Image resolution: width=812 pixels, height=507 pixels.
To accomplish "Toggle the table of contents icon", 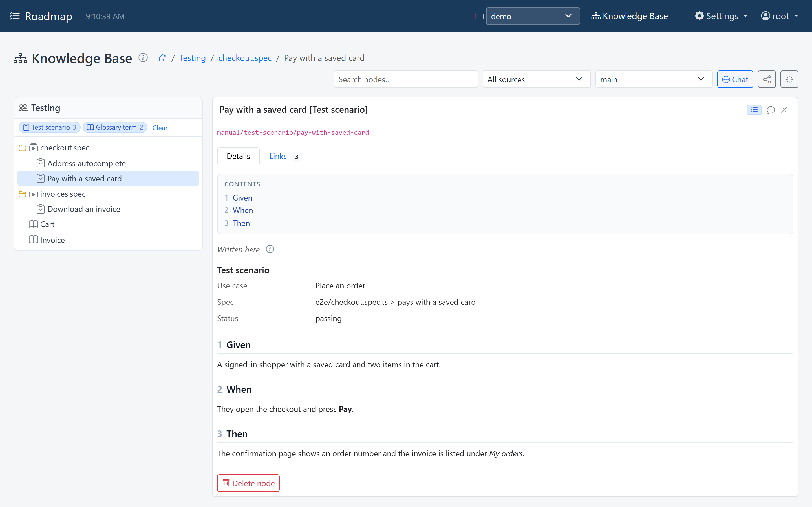I will (x=754, y=110).
